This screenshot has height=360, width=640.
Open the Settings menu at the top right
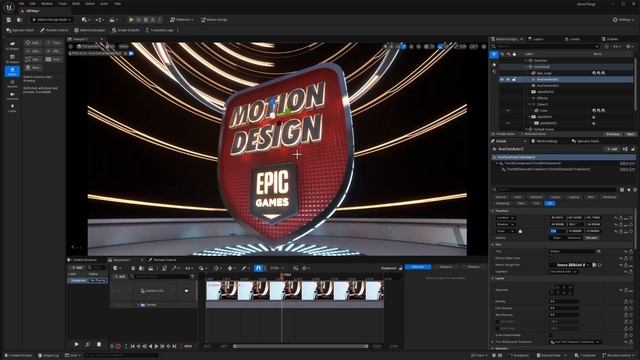624,20
